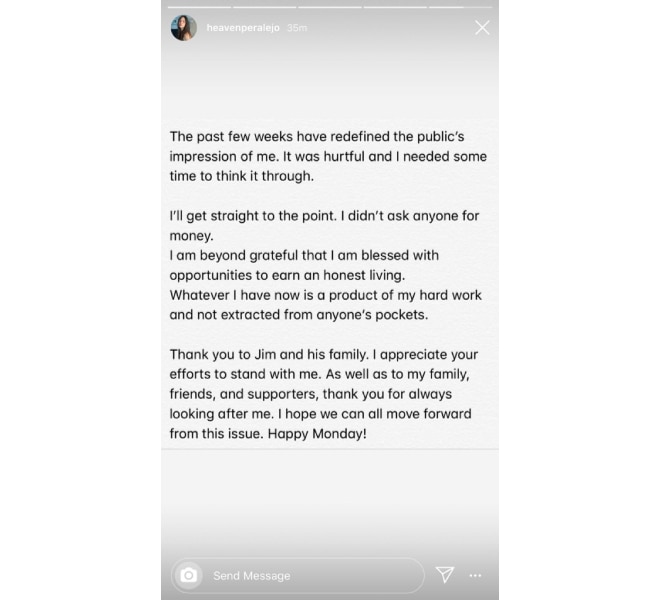The width and height of the screenshot is (660, 600).
Task: Focus the Send Message field
Action: click(x=298, y=576)
